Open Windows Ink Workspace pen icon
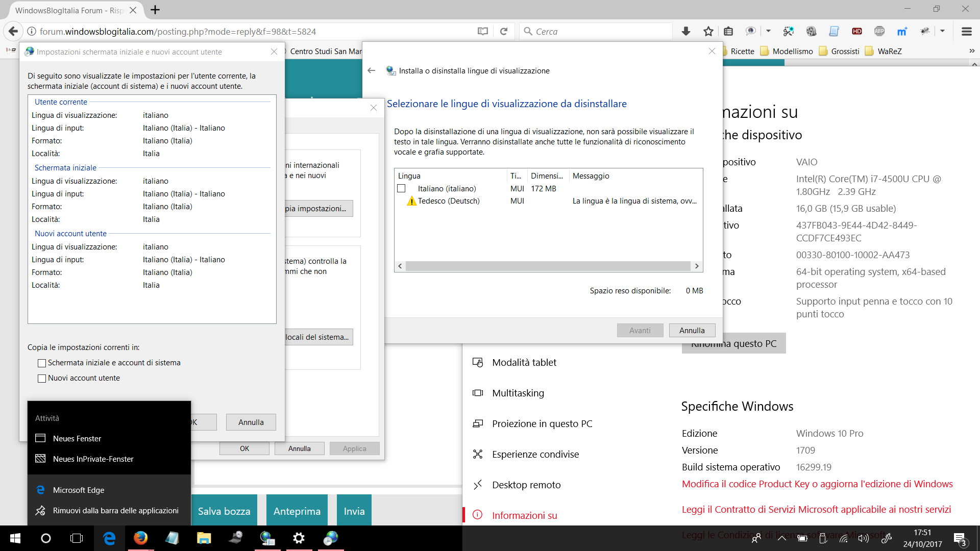Viewport: 980px width, 551px height. click(x=887, y=538)
